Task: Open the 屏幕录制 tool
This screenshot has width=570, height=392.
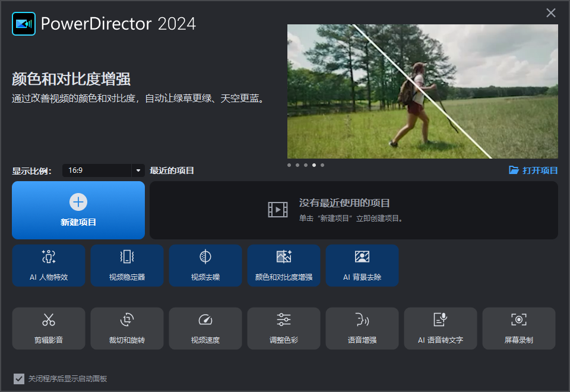Action: tap(519, 328)
